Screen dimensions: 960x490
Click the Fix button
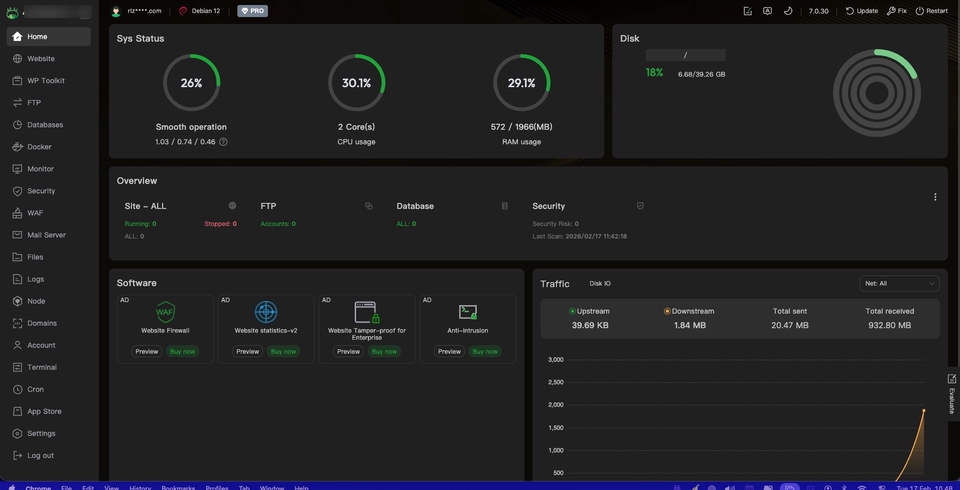click(896, 11)
